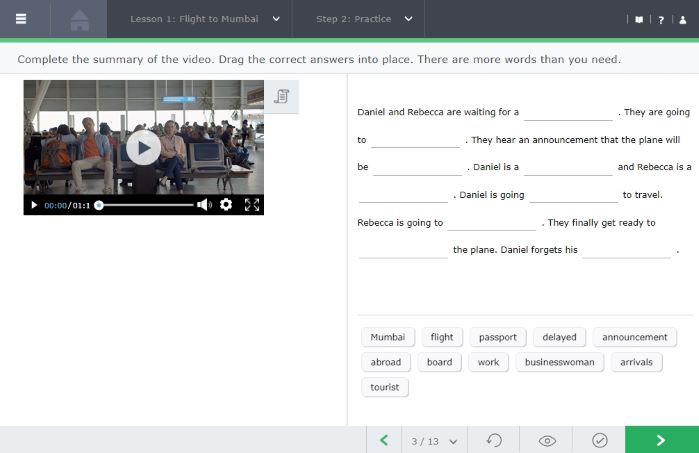Screen dimensions: 699x453
Task: Mute the video volume speaker
Action: [x=204, y=205]
